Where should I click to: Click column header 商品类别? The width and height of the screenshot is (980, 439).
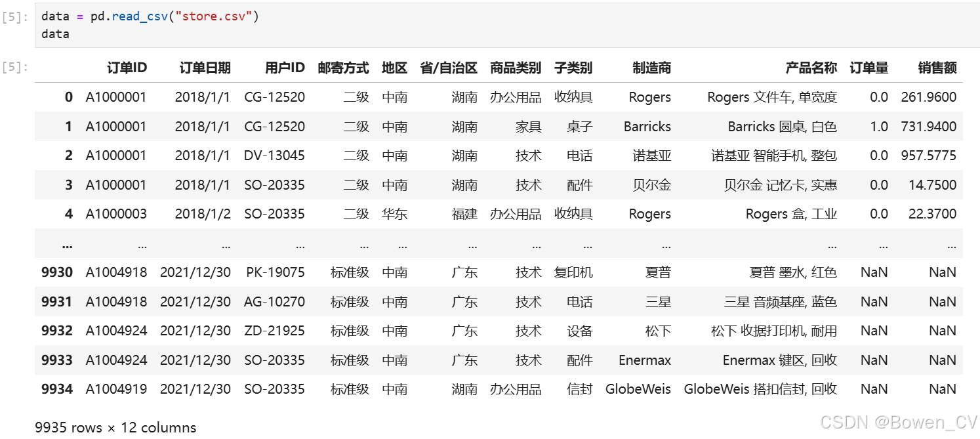(x=516, y=68)
